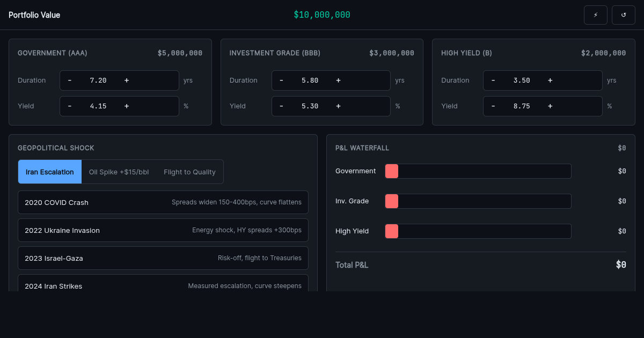This screenshot has width=644, height=338.
Task: Decrease Government yield with minus button
Action: tap(70, 106)
